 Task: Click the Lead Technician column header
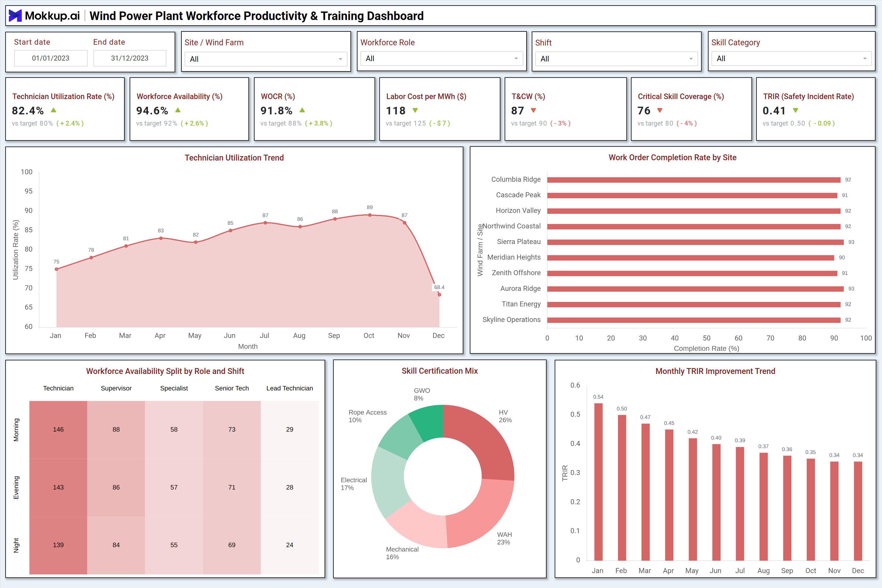[290, 388]
